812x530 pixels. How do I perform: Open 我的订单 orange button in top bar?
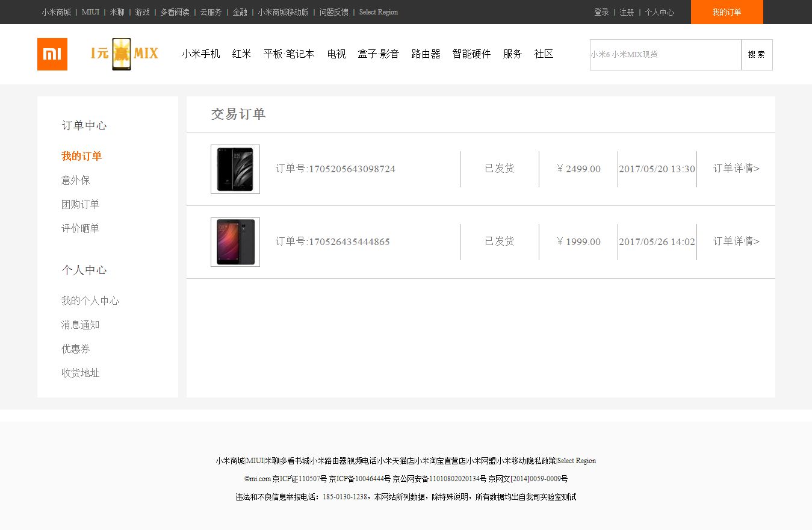coord(727,12)
